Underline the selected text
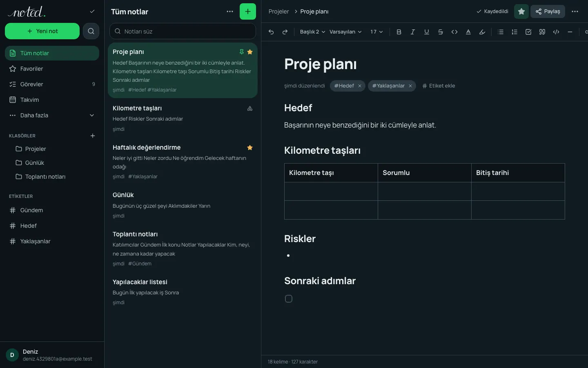 [x=427, y=32]
